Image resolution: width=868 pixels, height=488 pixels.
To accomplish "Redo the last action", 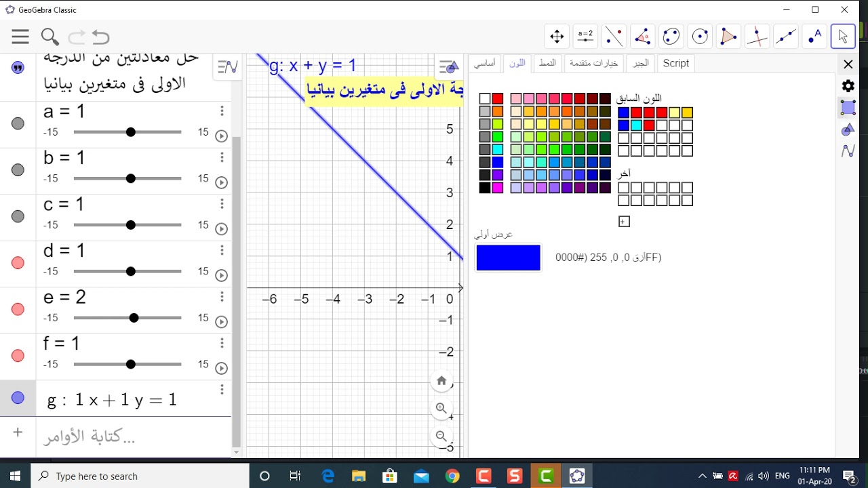I will point(77,37).
